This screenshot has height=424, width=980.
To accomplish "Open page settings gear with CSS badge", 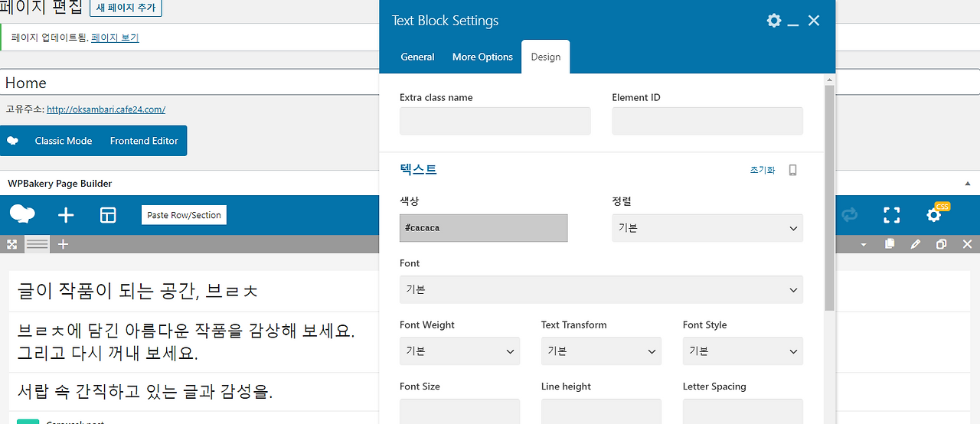I will click(934, 215).
